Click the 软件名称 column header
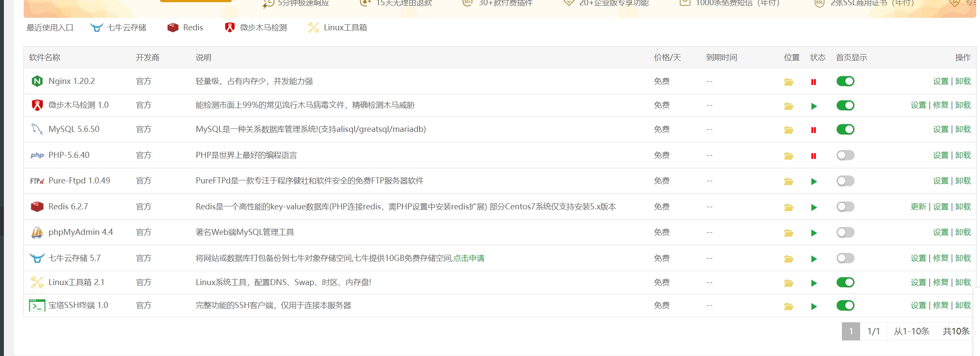 coord(45,58)
